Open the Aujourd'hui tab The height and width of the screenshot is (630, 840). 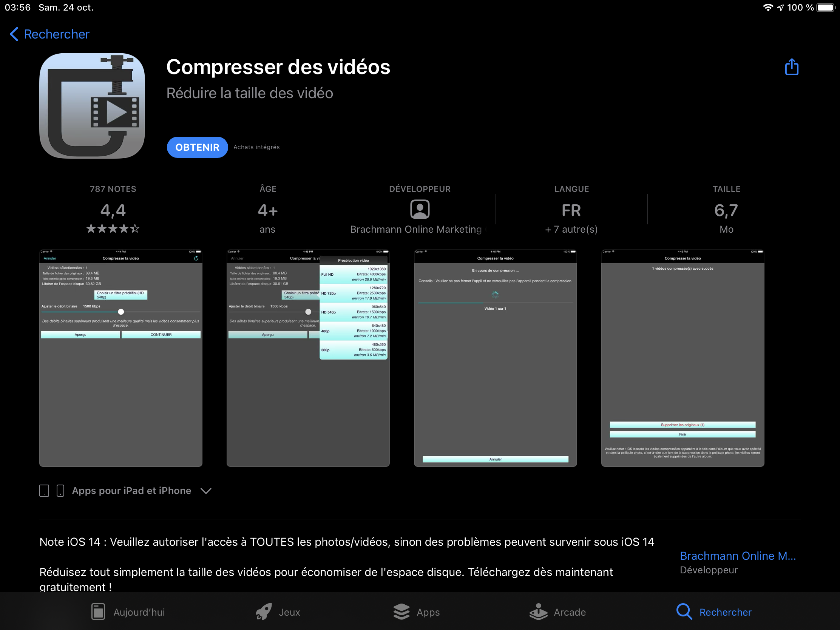(128, 612)
